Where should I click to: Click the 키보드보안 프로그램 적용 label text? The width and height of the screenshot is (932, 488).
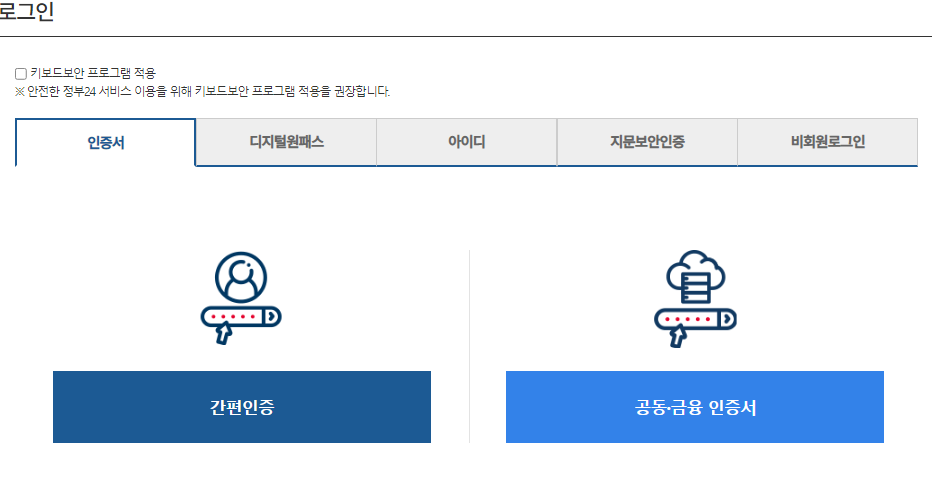click(93, 73)
